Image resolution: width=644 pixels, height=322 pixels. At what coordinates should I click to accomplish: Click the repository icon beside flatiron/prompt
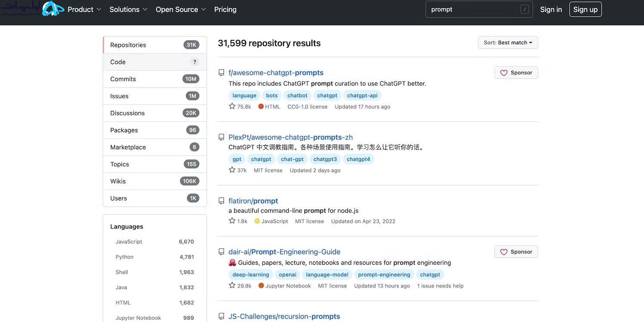tap(221, 201)
